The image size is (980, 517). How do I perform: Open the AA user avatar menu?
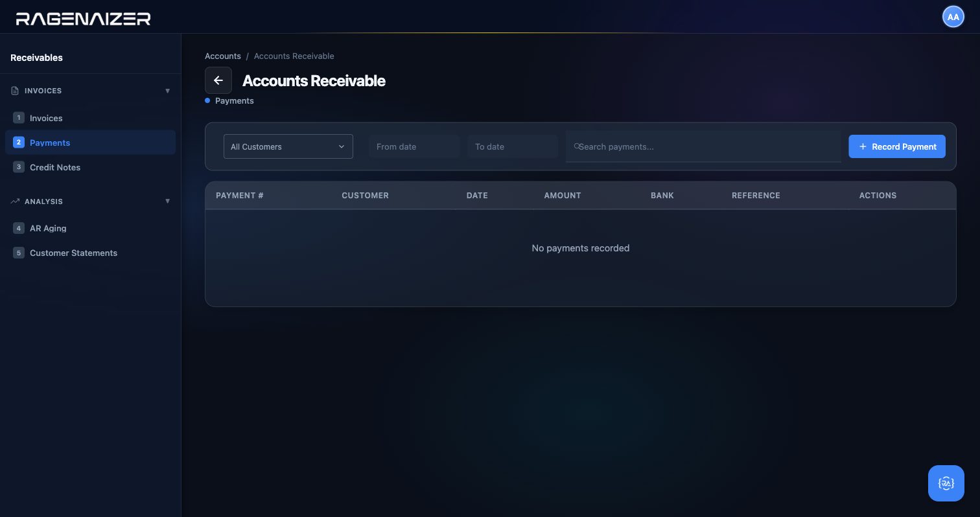tap(953, 17)
